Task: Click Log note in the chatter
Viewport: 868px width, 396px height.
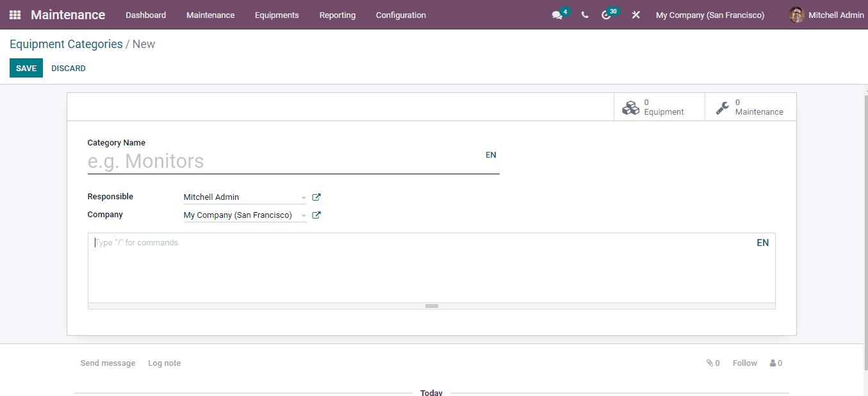Action: point(164,363)
